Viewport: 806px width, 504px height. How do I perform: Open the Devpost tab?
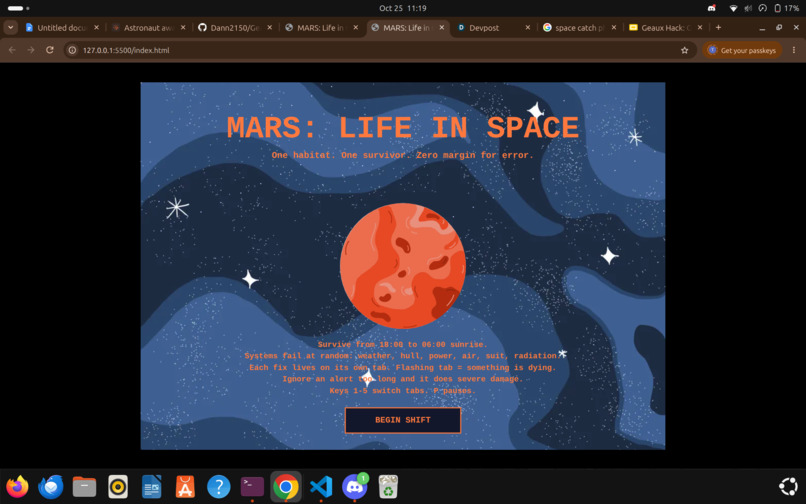pos(493,28)
